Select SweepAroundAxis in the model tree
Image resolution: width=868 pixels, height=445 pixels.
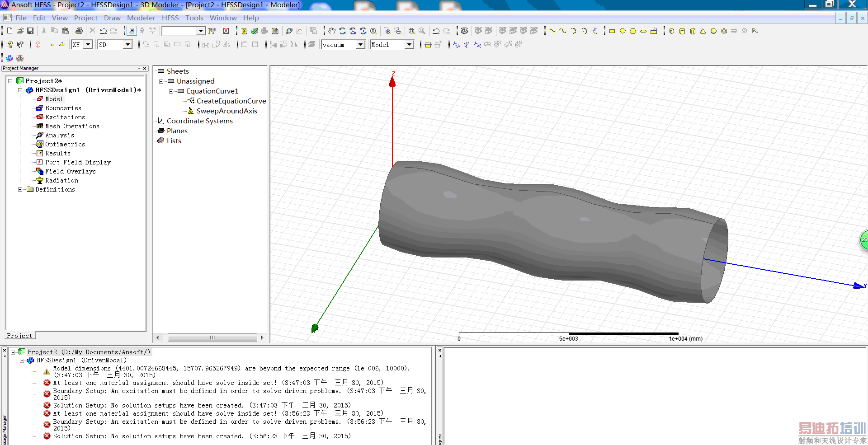pyautogui.click(x=226, y=111)
